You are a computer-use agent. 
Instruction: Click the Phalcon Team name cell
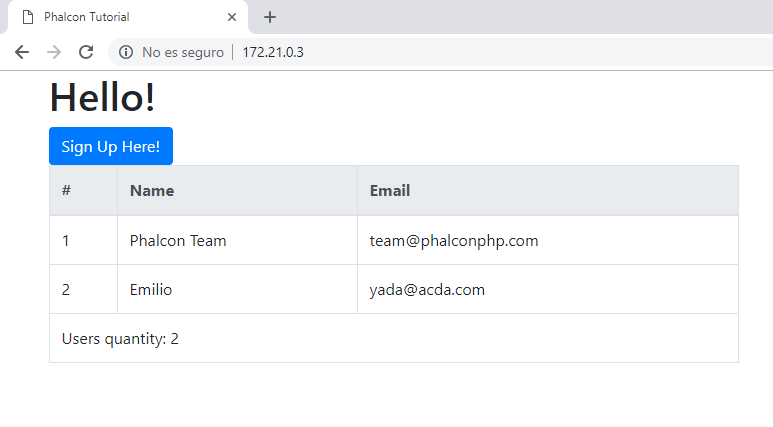tap(178, 241)
